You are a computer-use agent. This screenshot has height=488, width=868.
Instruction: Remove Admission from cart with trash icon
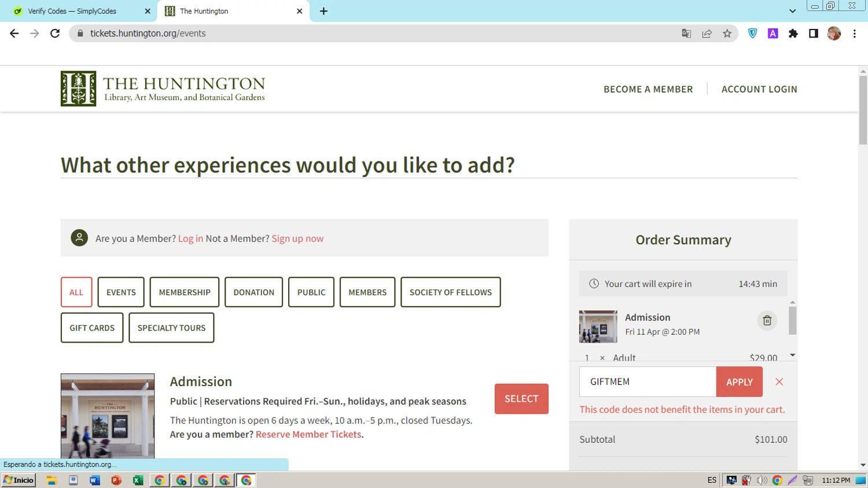point(767,320)
